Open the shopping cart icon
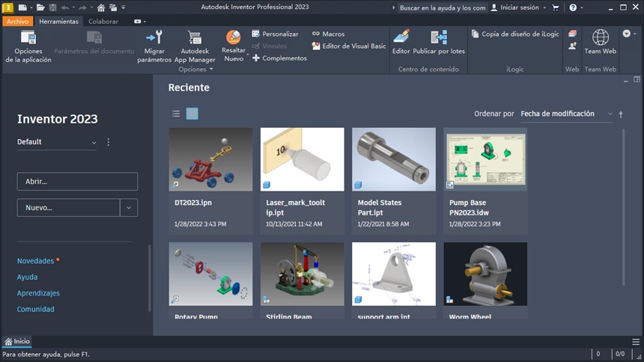Screen dimensions: 644x362 [x=556, y=7]
